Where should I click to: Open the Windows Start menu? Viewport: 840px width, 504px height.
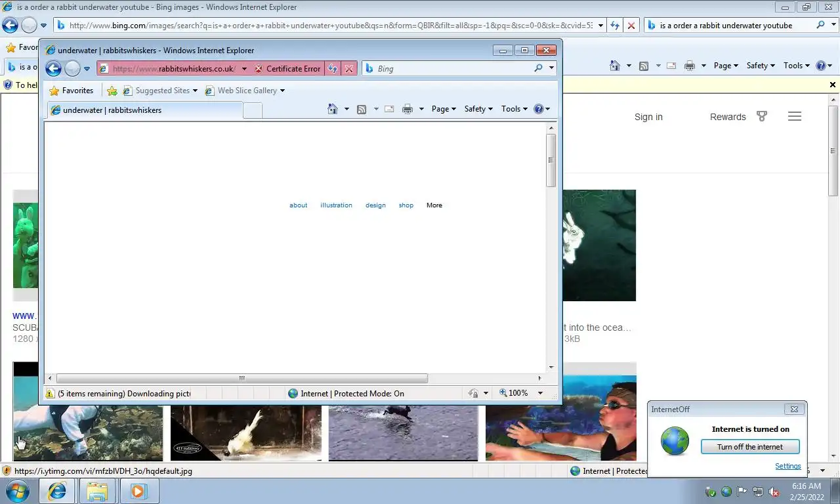[x=17, y=491]
